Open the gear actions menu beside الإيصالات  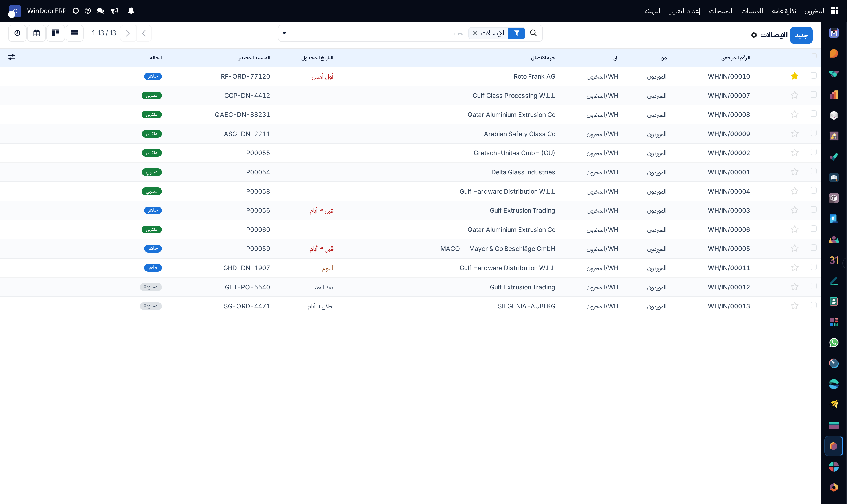pyautogui.click(x=754, y=35)
